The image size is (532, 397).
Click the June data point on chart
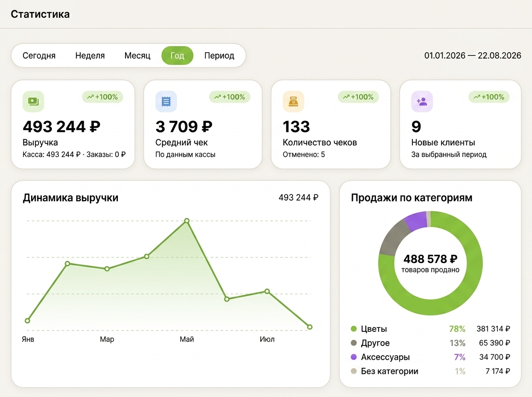[x=227, y=299]
